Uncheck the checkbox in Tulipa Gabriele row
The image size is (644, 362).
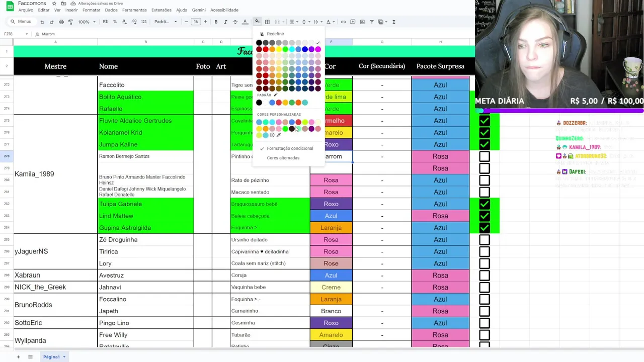coord(485,204)
